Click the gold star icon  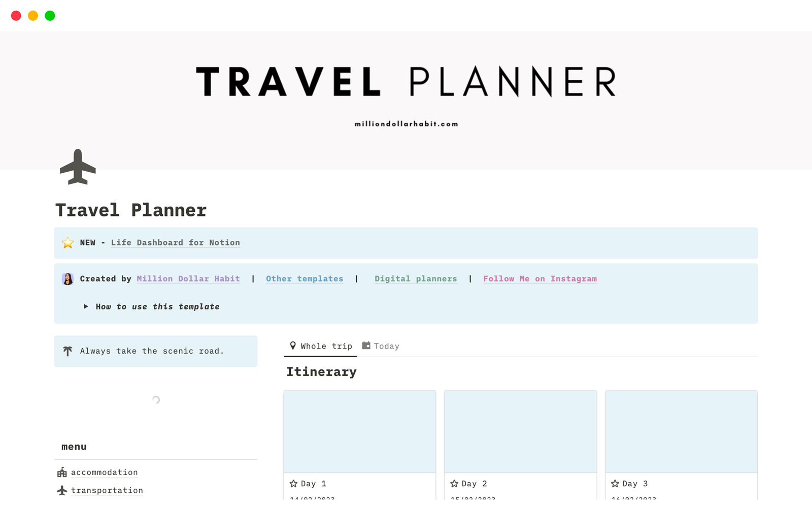pos(67,243)
